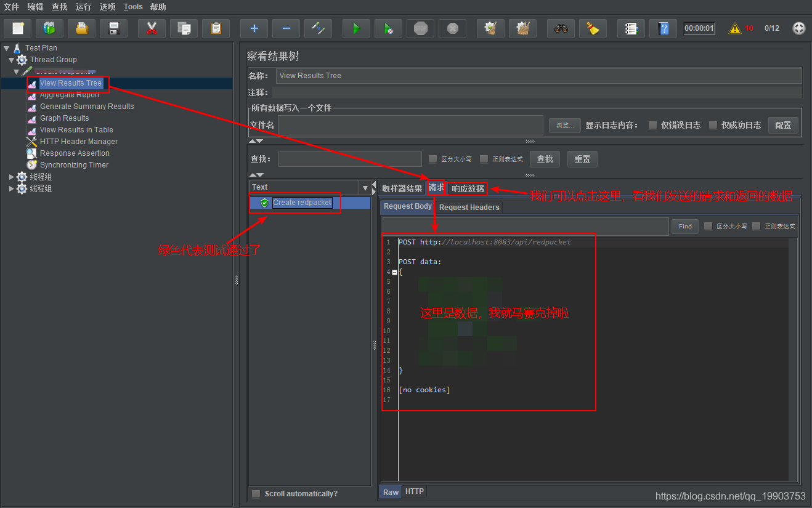Expand all nodes with plus icon
This screenshot has height=508, width=812.
[254, 28]
